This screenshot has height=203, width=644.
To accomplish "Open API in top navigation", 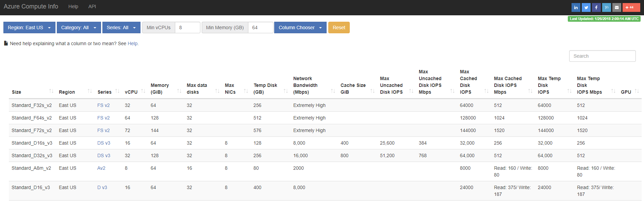I will point(92,6).
